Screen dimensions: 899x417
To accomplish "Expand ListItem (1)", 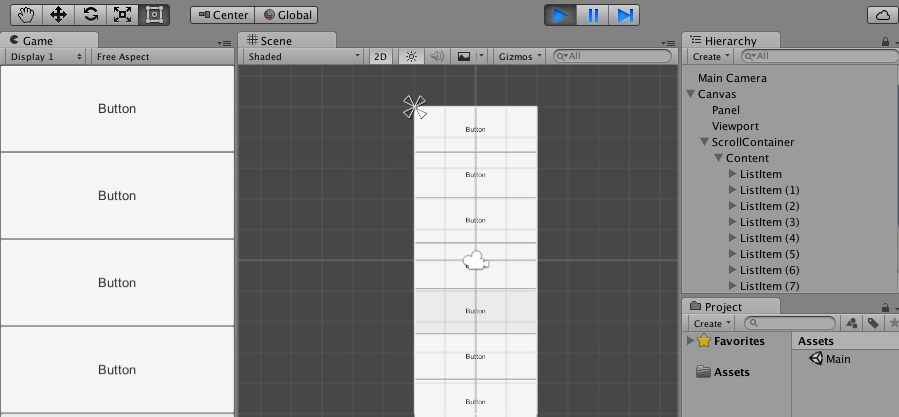I will (x=733, y=190).
